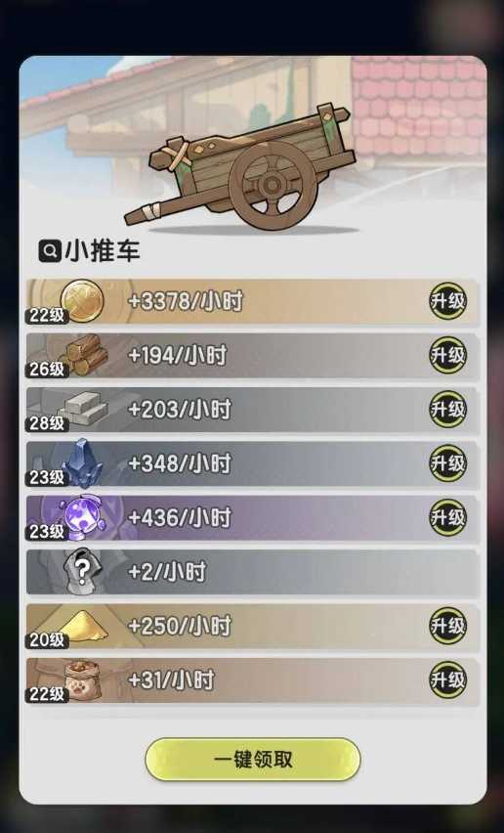Viewport: 504px width, 833px height.
Task: Upgrade the crystal +348/小时 row
Action: (x=447, y=463)
